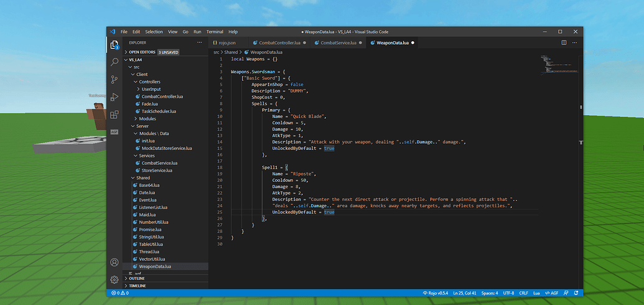Screen dimensions: 644x305
Task: Select the language mode Lua
Action: click(536, 293)
